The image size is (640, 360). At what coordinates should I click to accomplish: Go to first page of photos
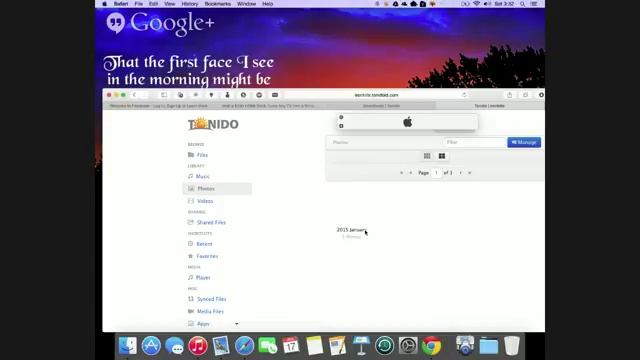402,173
